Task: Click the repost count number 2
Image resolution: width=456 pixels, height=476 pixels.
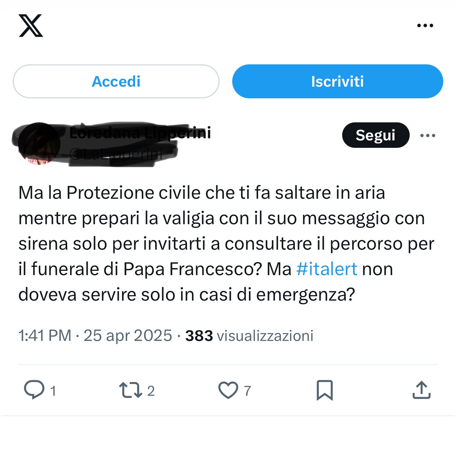Action: click(x=151, y=391)
